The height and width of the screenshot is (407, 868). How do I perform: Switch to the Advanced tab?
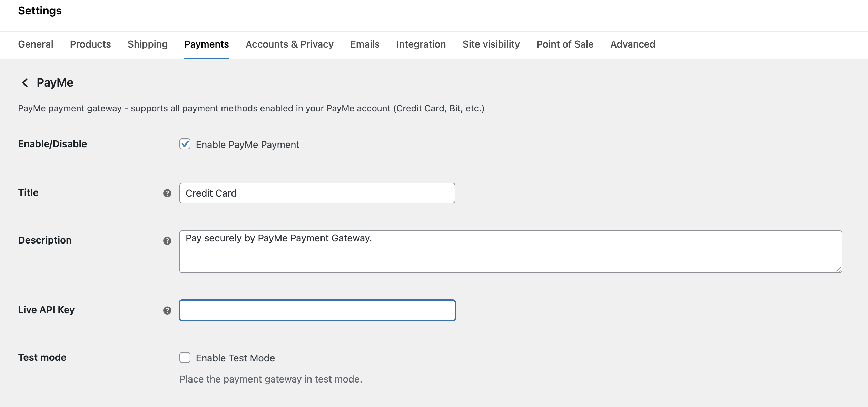632,44
